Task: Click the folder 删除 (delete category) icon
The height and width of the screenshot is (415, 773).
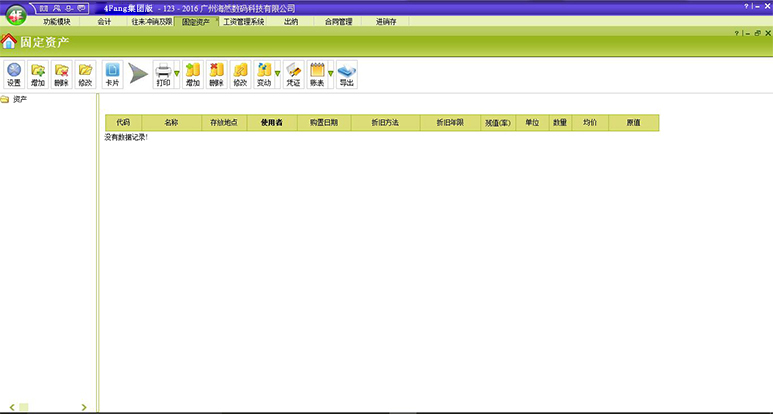Action: [x=62, y=74]
